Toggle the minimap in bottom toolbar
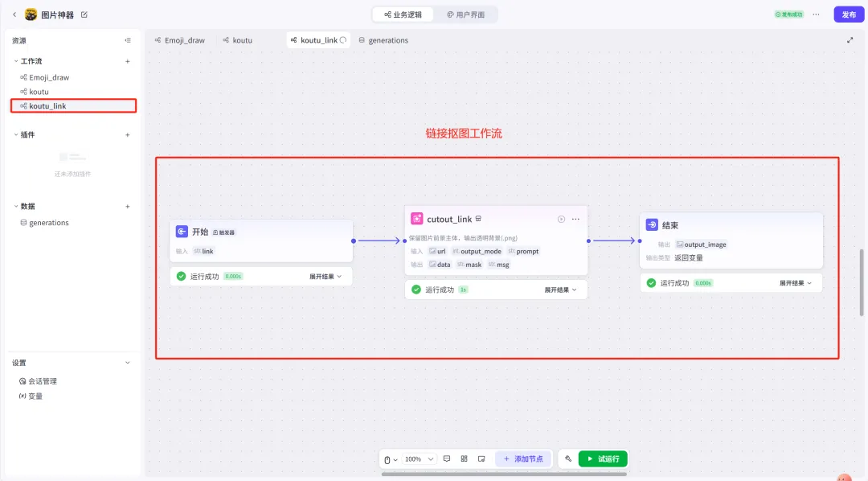Screen dimensions: 868x481 [x=481, y=458]
